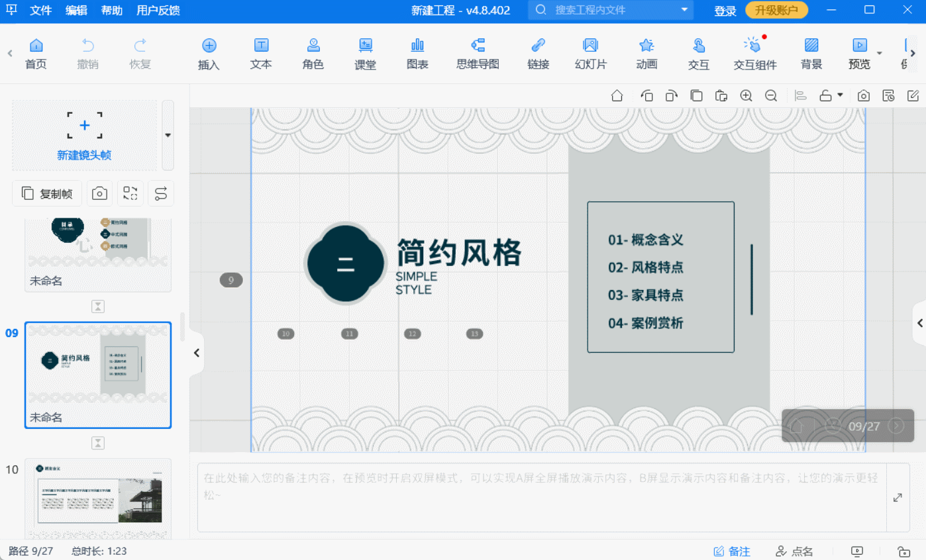Open the 交互组件 interactive components tool
The height and width of the screenshot is (560, 926).
(754, 54)
